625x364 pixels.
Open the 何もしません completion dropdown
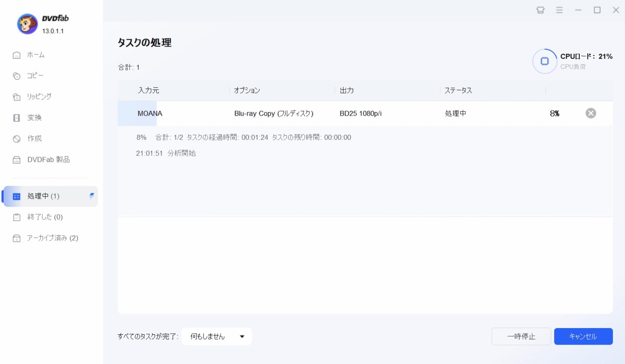[x=217, y=336]
